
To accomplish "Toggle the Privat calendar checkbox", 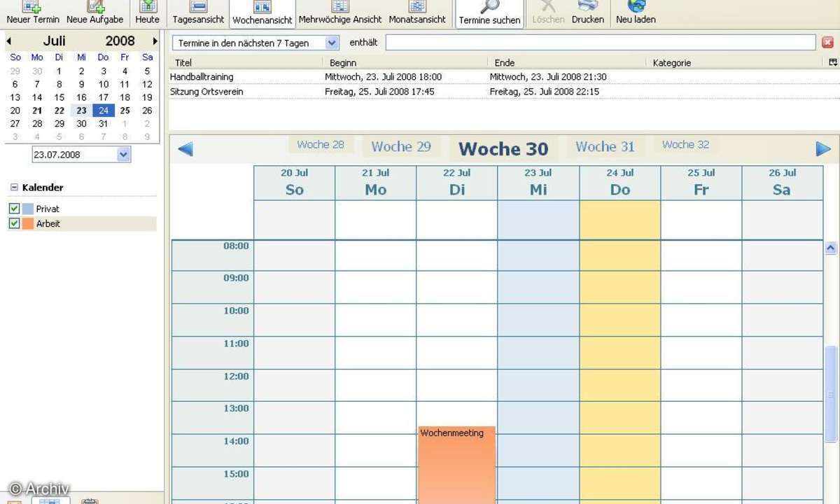I will click(x=14, y=209).
